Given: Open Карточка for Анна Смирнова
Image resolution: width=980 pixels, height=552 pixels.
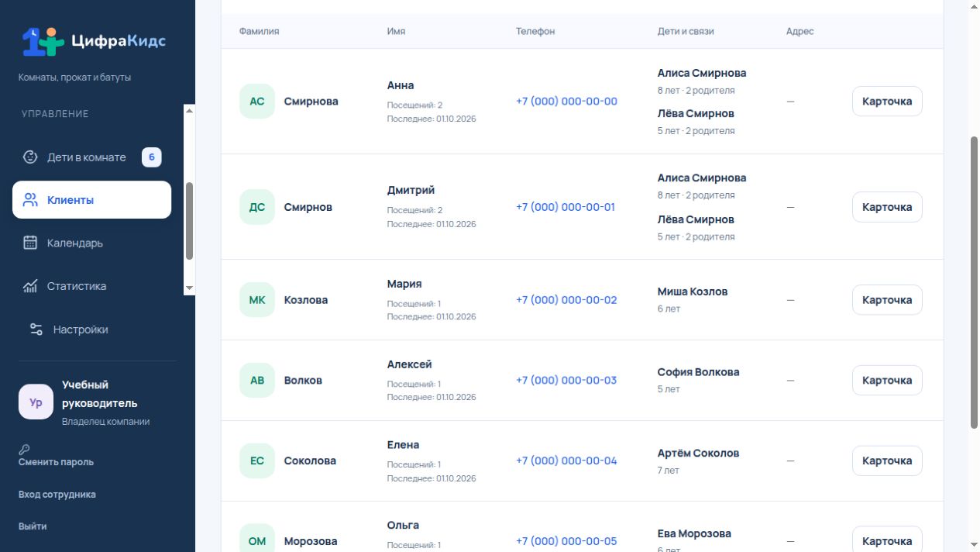Looking at the screenshot, I should click(x=887, y=102).
